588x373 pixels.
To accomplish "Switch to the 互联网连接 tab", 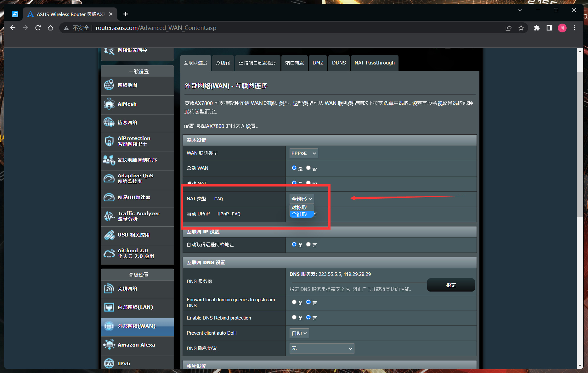I will click(195, 63).
